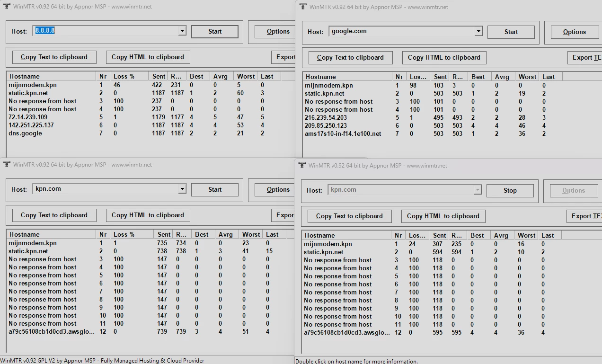Open host dropdown in 8.8.8.8 window

[182, 31]
